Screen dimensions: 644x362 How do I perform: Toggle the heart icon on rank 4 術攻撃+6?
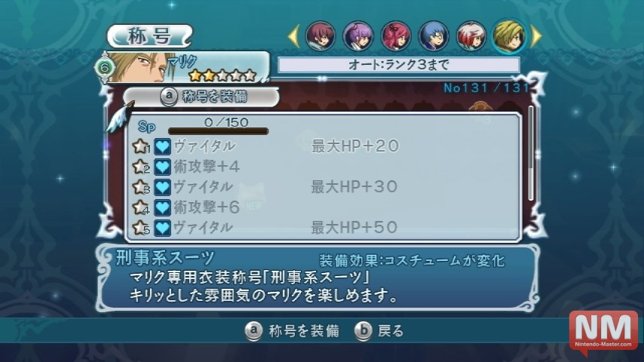(163, 207)
